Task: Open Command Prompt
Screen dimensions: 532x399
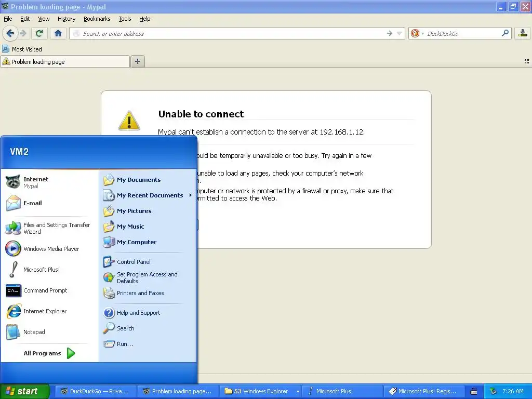Action: tap(50, 290)
